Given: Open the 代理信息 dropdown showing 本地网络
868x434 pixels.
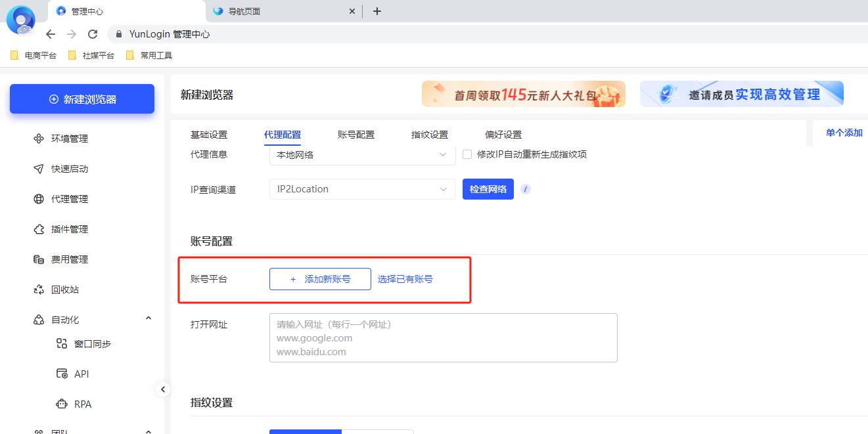Looking at the screenshot, I should 362,154.
